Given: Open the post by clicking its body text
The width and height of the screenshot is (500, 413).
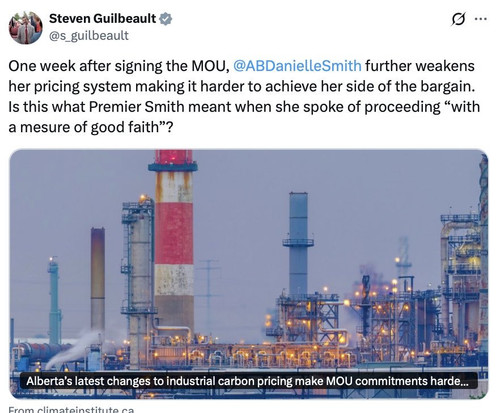Looking at the screenshot, I should point(244,96).
